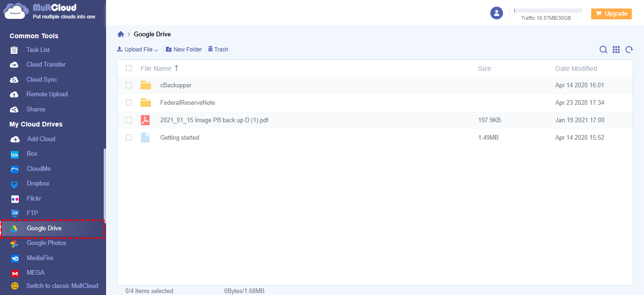Switch to grid view icon
The image size is (644, 295).
point(616,50)
